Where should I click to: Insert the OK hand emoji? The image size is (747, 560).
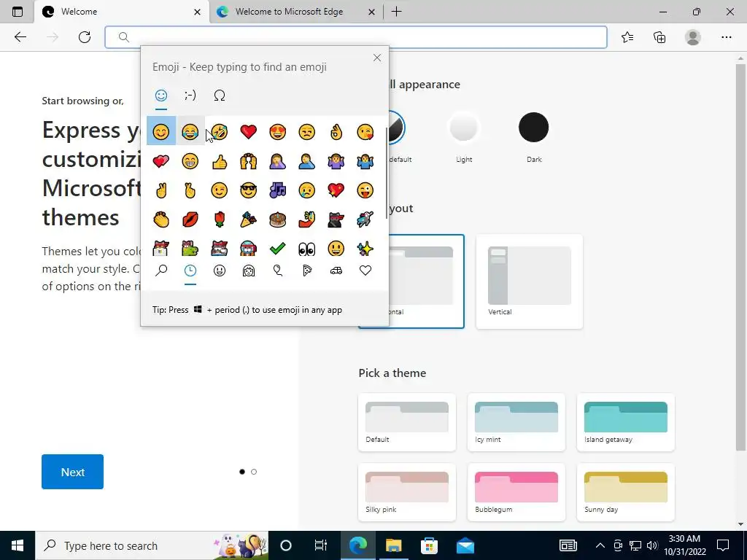[336, 131]
